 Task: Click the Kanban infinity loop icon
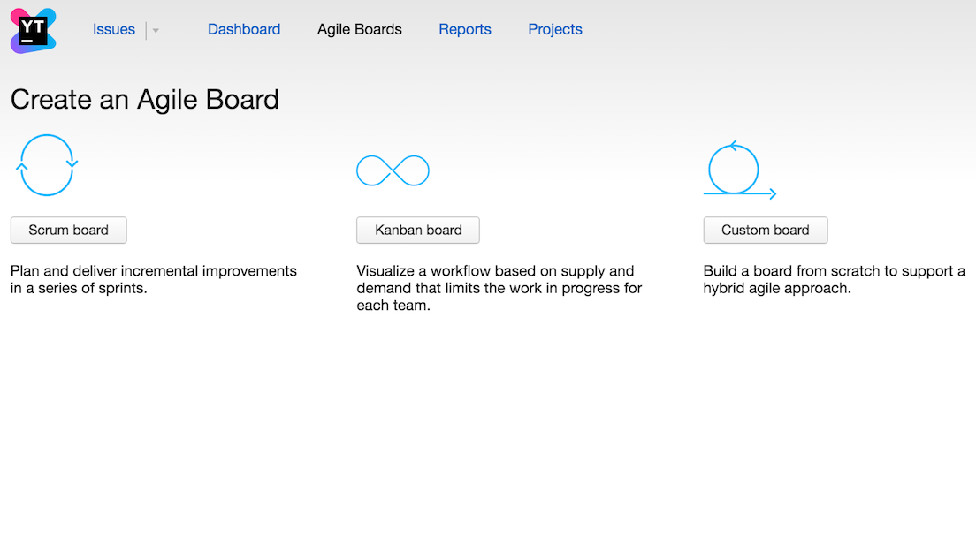coord(393,170)
